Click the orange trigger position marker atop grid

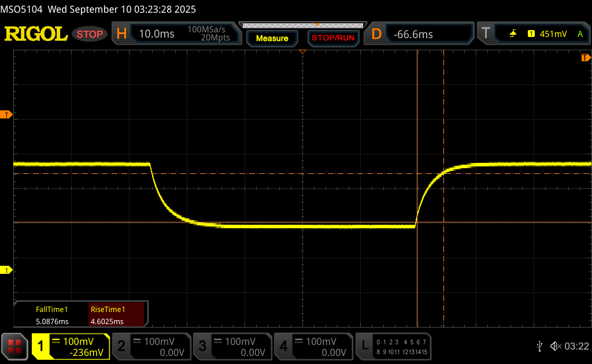click(x=302, y=53)
